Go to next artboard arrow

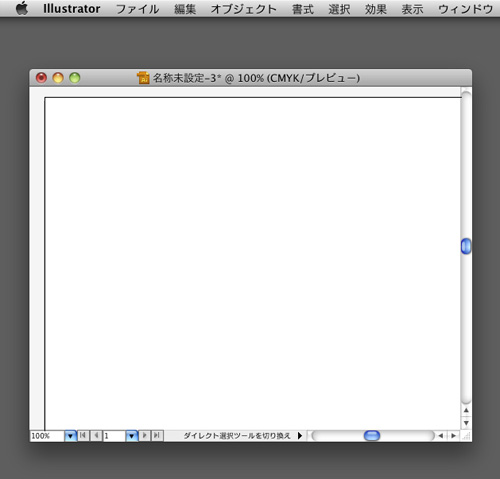[144, 435]
